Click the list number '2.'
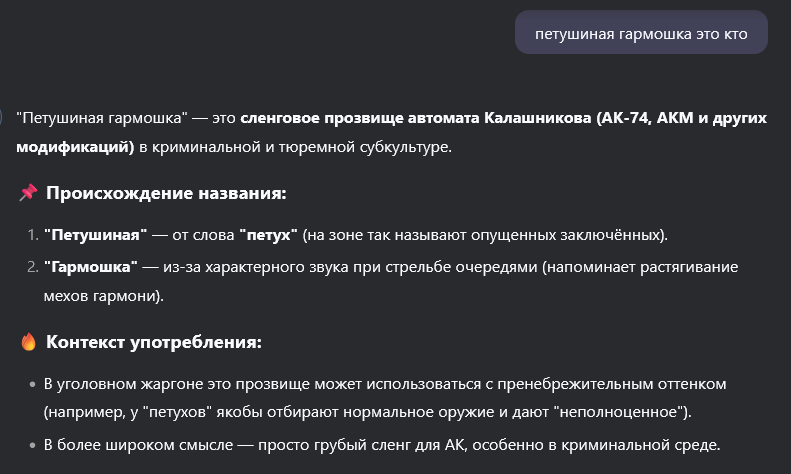Image resolution: width=791 pixels, height=474 pixels. (33, 267)
